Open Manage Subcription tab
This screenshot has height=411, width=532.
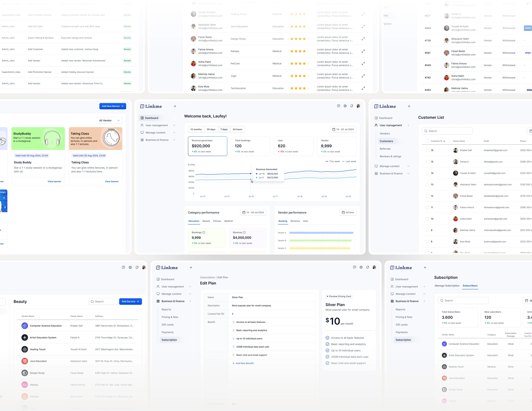tap(447, 286)
